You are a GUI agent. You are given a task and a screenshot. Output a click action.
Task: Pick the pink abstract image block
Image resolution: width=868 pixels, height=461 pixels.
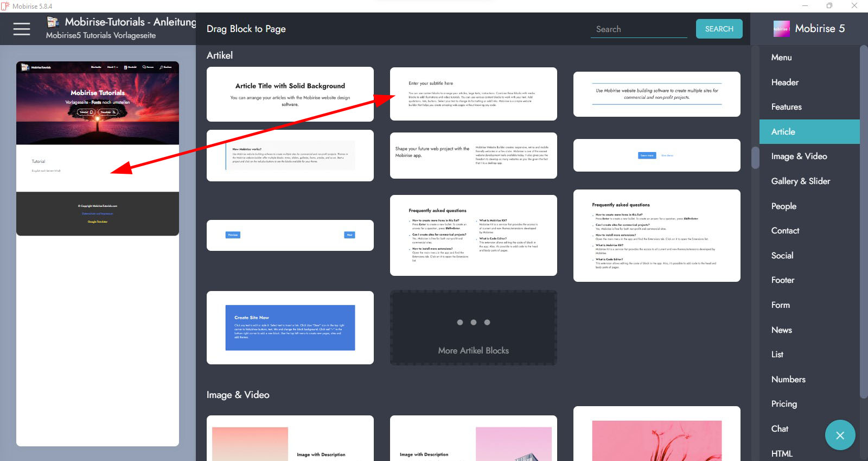[657, 434]
